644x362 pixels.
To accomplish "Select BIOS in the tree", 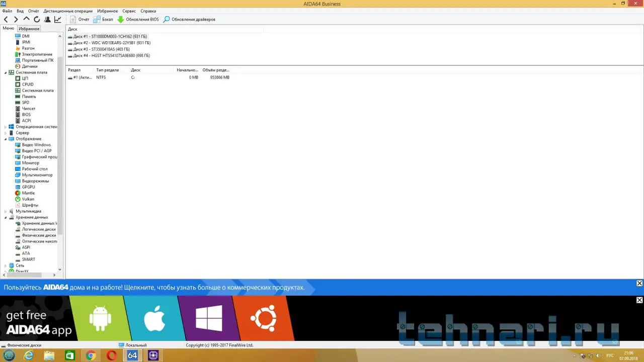I will pos(26,115).
